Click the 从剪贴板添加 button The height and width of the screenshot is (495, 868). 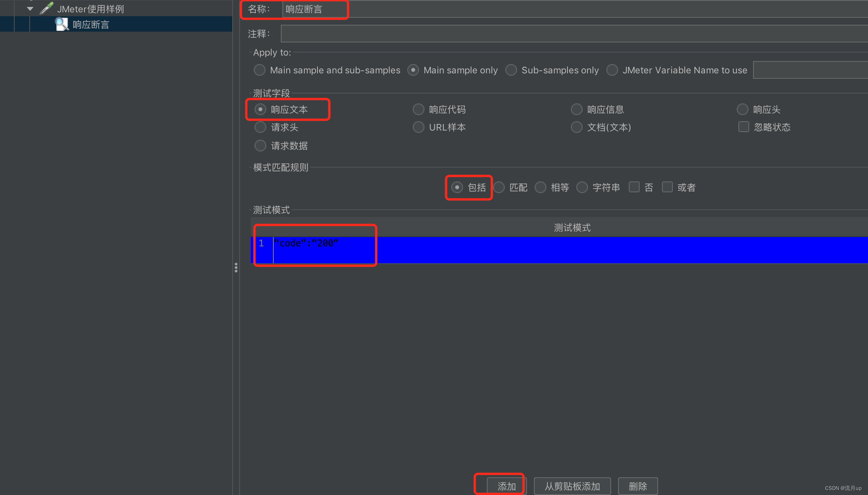(572, 486)
